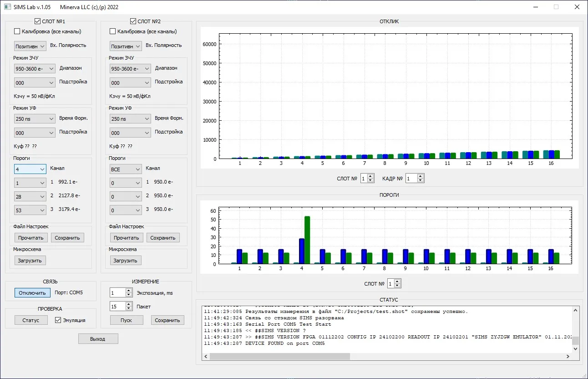Enable Калибровка for СЛОТ №1
The image size is (588, 379).
pyautogui.click(x=16, y=31)
